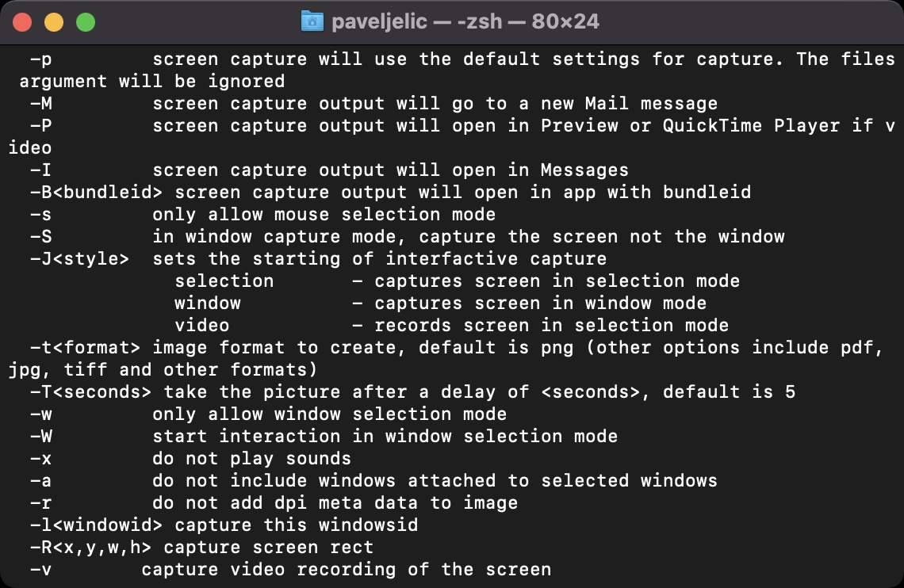Click the -p flag at line start
The image size is (904, 588).
(41, 59)
